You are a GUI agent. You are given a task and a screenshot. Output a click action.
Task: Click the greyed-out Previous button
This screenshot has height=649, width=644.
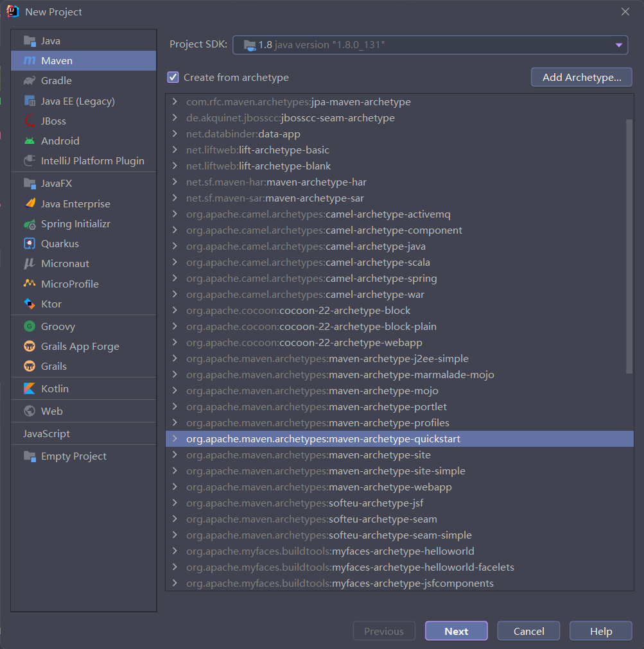(384, 631)
